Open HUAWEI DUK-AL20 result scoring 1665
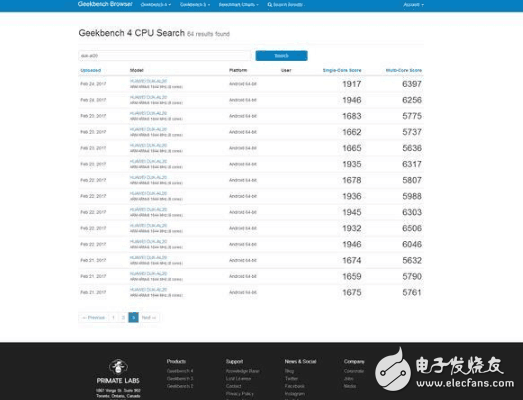 (148, 145)
